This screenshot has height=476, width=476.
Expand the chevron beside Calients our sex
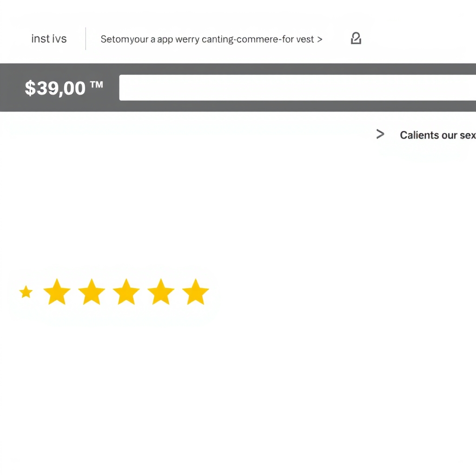coord(380,134)
